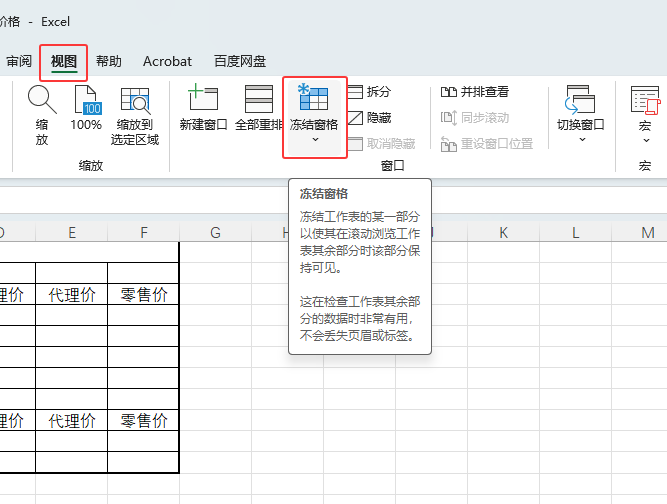The image size is (667, 504).
Task: Select the lower 代理价 cell in column E
Action: click(x=71, y=420)
